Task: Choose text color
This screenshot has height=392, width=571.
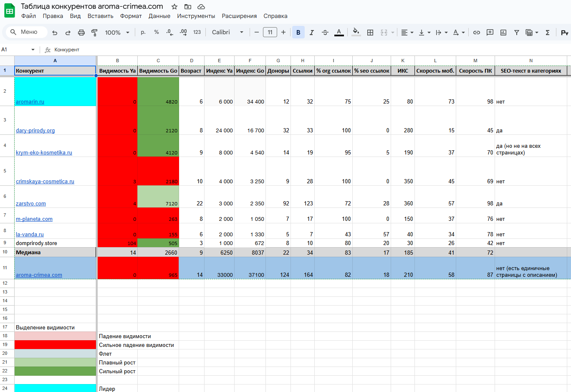Action: click(339, 32)
